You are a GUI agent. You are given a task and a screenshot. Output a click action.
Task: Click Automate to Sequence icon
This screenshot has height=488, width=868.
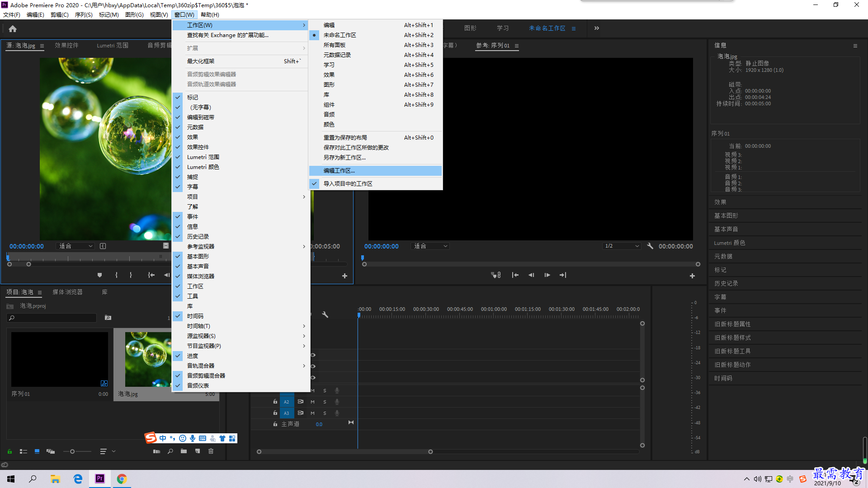(156, 451)
